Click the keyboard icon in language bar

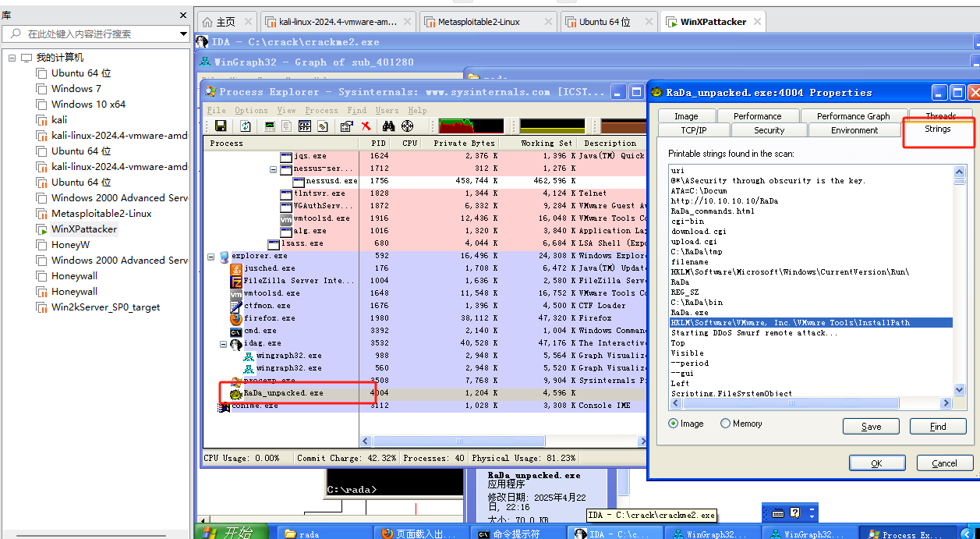(x=777, y=513)
